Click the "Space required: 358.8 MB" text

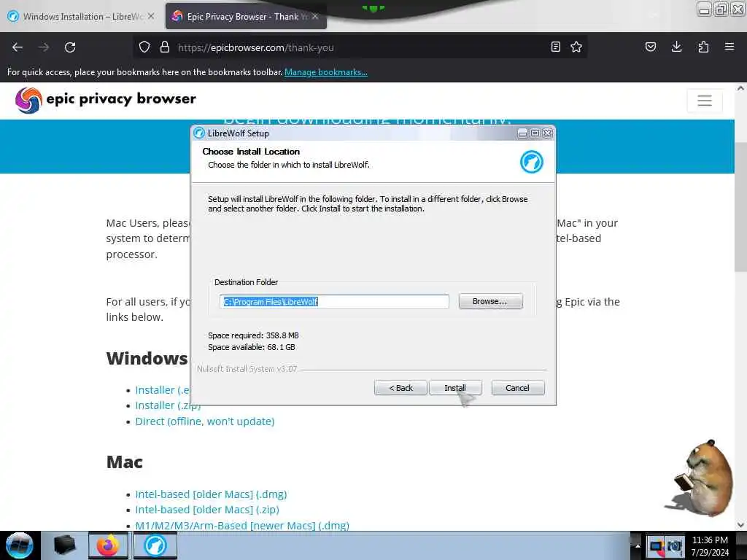[x=253, y=335]
